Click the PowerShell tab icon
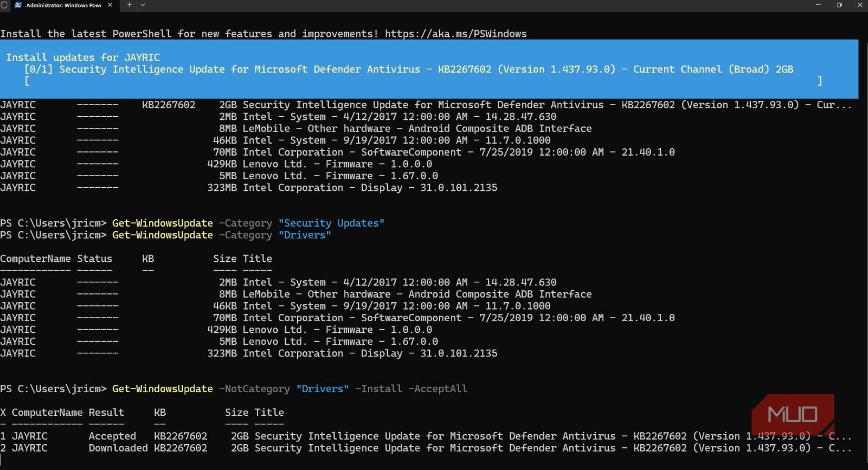 click(x=18, y=5)
